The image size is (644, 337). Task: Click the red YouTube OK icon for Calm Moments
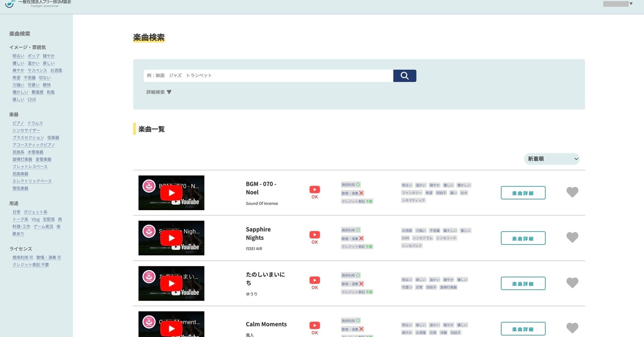pyautogui.click(x=314, y=325)
